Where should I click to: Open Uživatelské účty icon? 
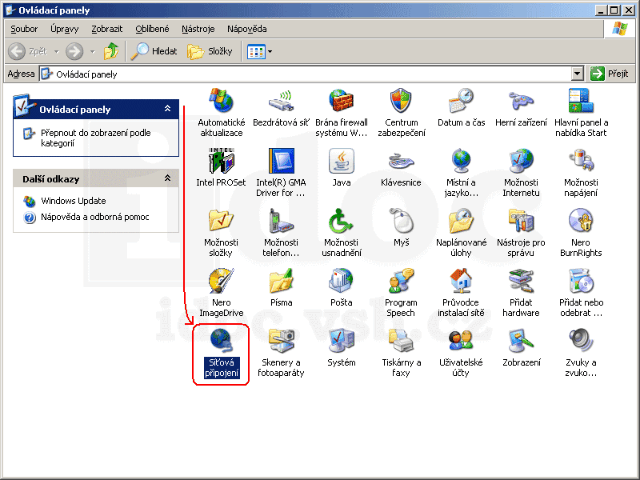(x=461, y=341)
